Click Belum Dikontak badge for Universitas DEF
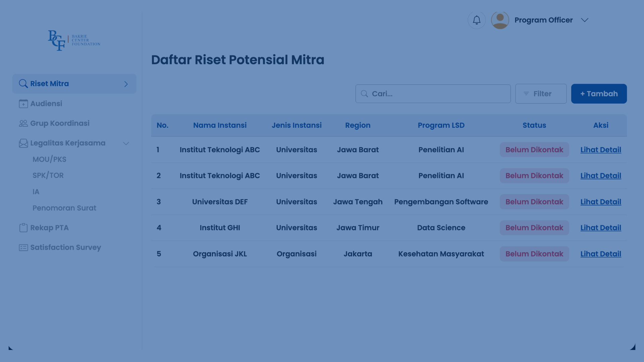Viewport: 644px width, 362px height. pyautogui.click(x=534, y=202)
